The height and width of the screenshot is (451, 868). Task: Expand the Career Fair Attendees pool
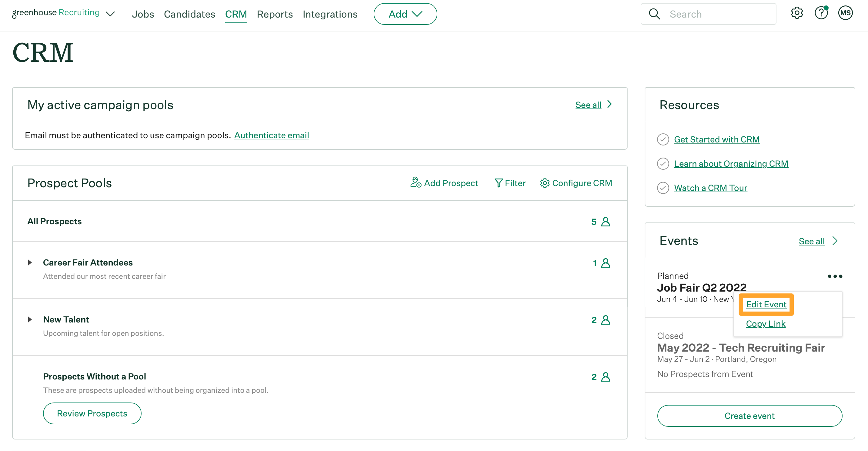point(30,262)
